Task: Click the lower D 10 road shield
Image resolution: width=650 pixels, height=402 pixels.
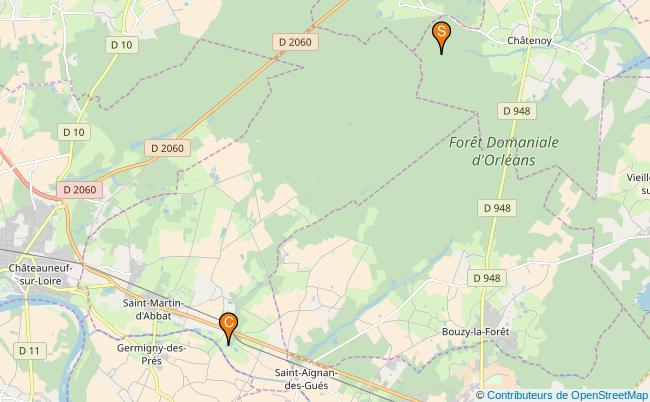Action: click(74, 132)
